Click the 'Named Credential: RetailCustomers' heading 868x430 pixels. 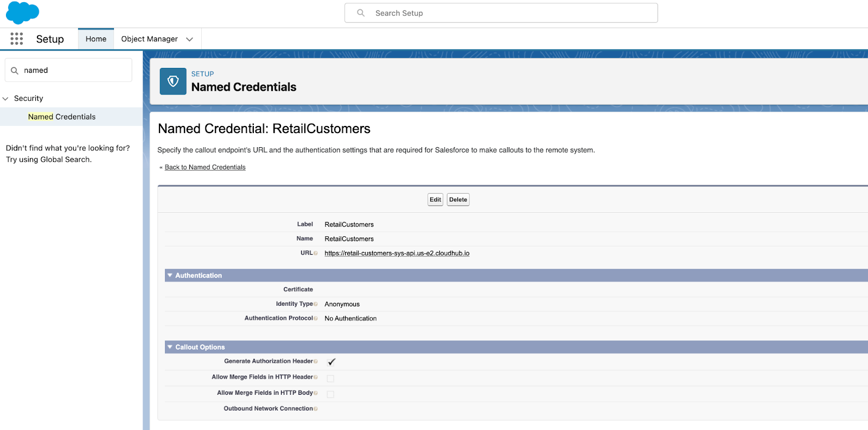(x=264, y=129)
